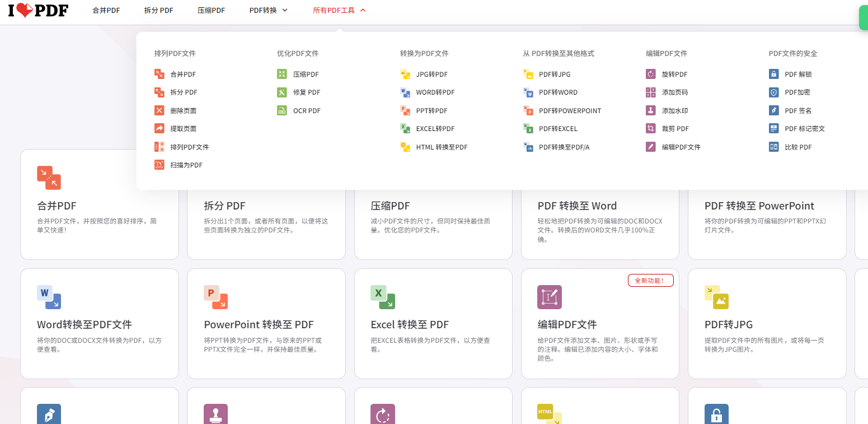
Task: Click the PDF 标记密文 option
Action: click(x=804, y=128)
